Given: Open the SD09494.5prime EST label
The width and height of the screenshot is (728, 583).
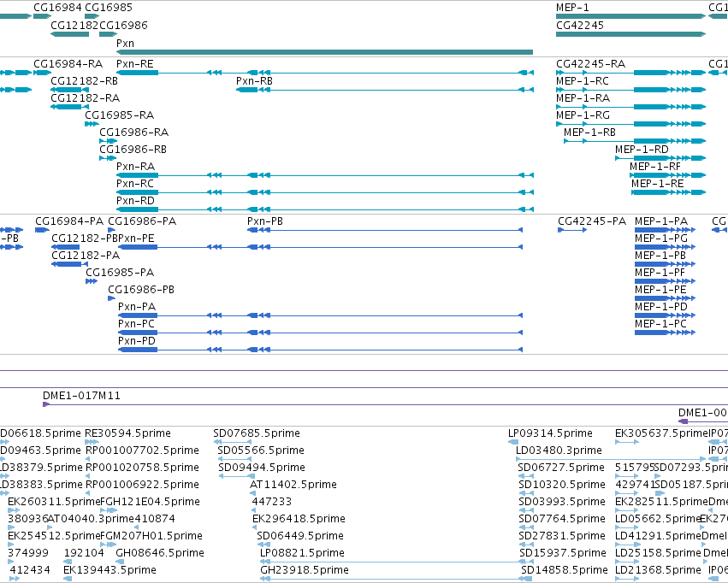Looking at the screenshot, I should tap(262, 468).
